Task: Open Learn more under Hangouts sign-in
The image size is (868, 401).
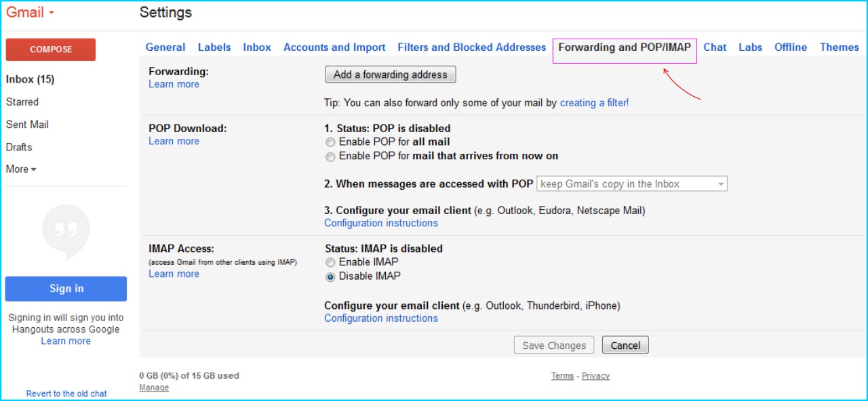Action: pos(66,341)
